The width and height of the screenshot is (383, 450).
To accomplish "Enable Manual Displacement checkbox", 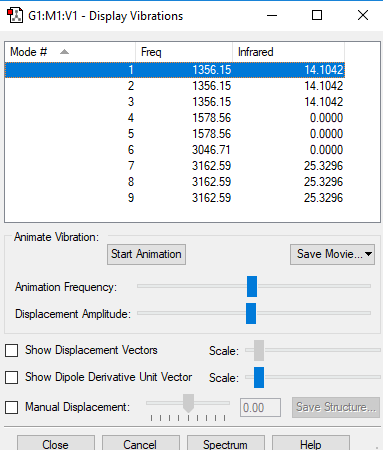I will click(x=12, y=407).
